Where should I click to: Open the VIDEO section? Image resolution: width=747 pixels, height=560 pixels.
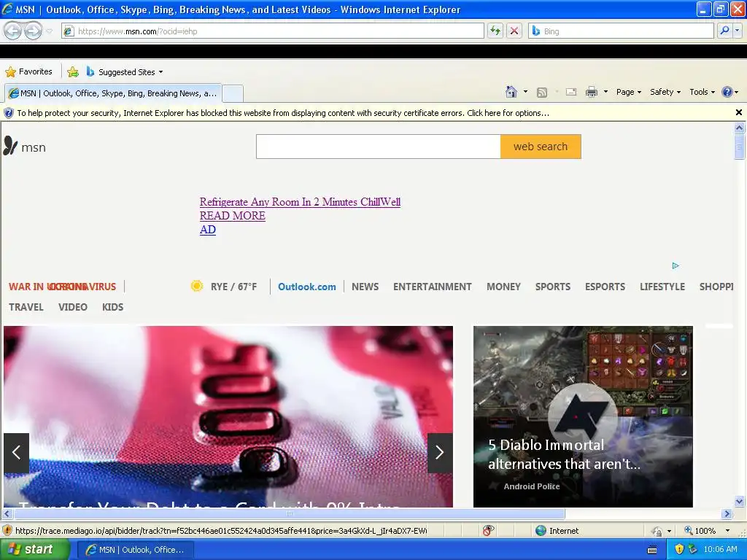tap(73, 307)
